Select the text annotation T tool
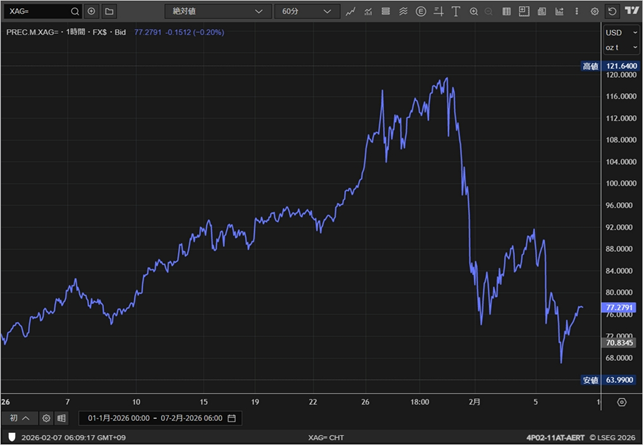The image size is (643, 445). click(x=456, y=11)
